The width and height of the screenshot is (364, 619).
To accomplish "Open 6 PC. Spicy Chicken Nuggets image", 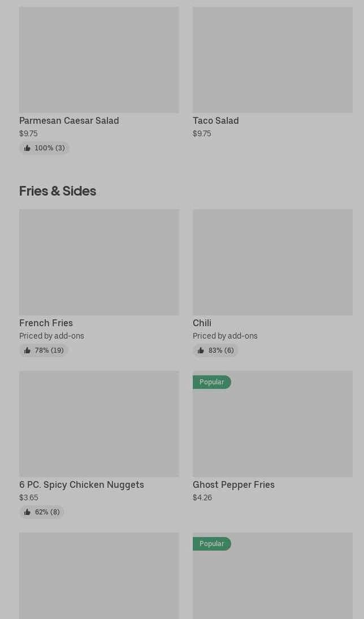I will point(99,423).
